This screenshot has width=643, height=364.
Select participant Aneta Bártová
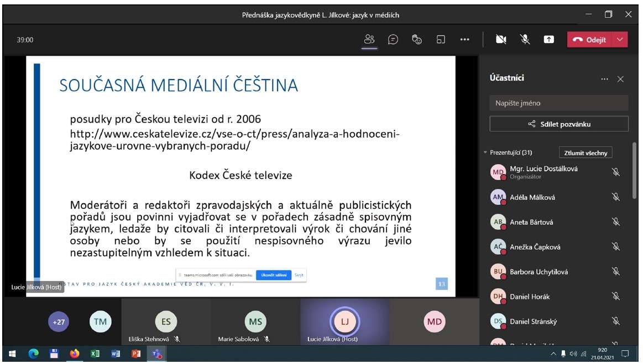[x=557, y=221]
